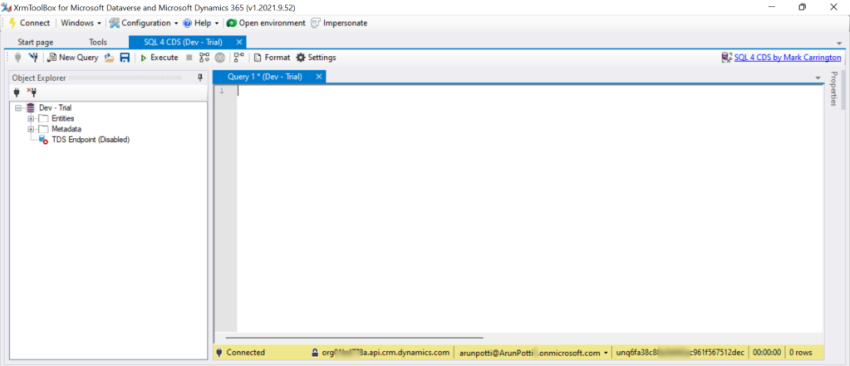Click the open file folder icon
The height and width of the screenshot is (366, 850).
(109, 57)
